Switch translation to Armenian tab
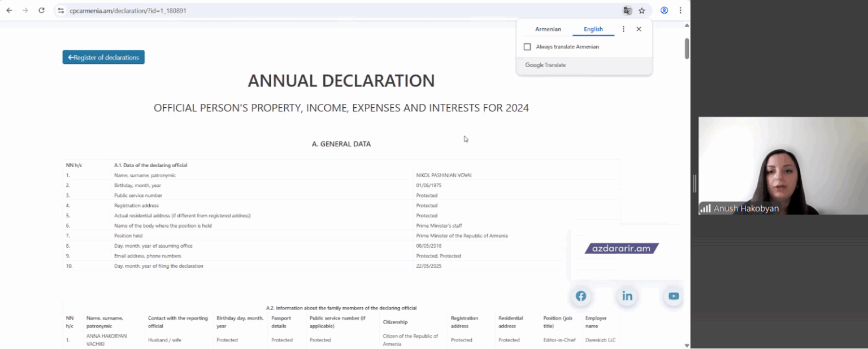Screen dimensions: 868x349 click(x=548, y=29)
